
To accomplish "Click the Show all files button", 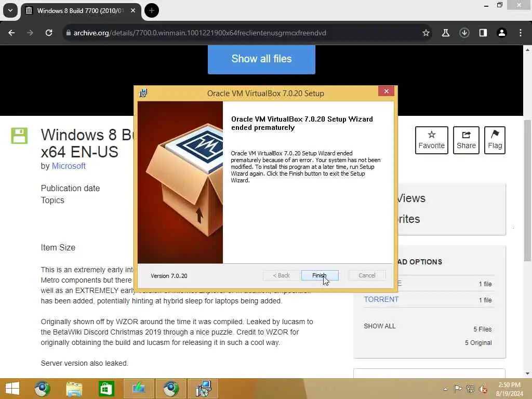I will [261, 59].
